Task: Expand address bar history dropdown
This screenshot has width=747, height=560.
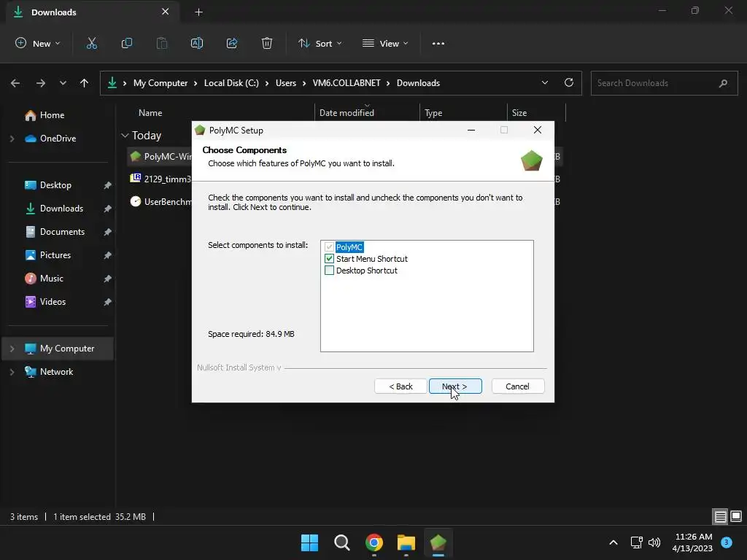Action: [544, 82]
